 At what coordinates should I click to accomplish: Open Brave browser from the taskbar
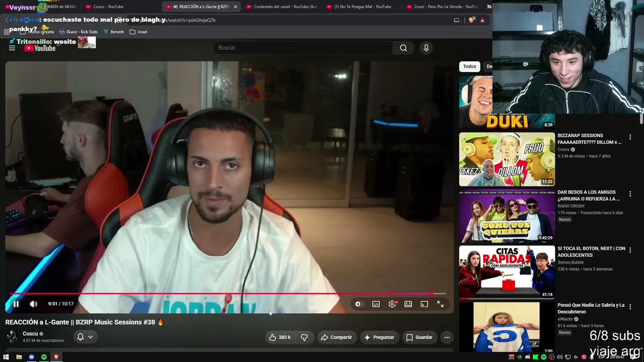click(x=56, y=357)
